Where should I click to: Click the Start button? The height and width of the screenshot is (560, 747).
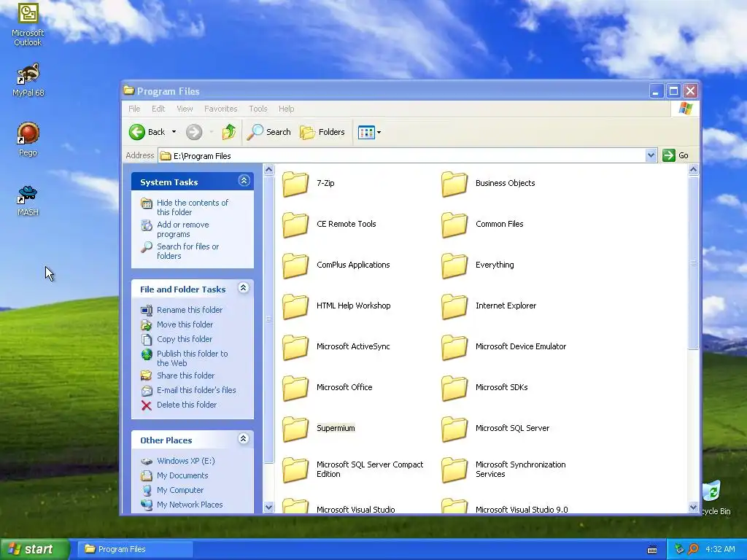(34, 549)
